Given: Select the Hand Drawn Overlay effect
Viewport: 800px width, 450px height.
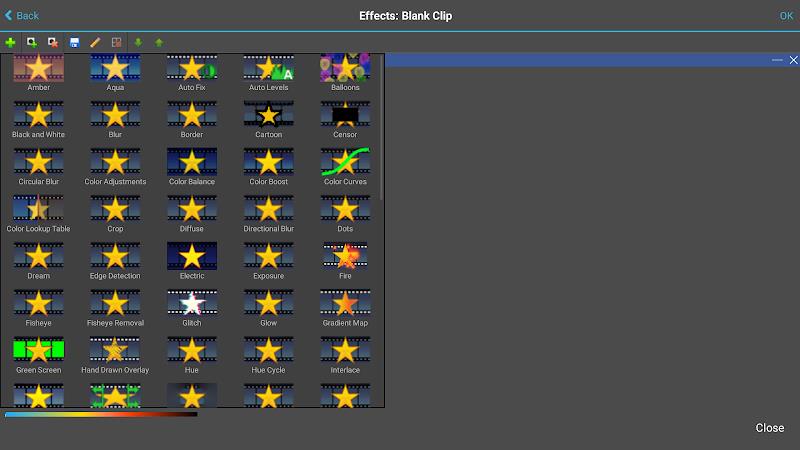Looking at the screenshot, I should point(115,356).
